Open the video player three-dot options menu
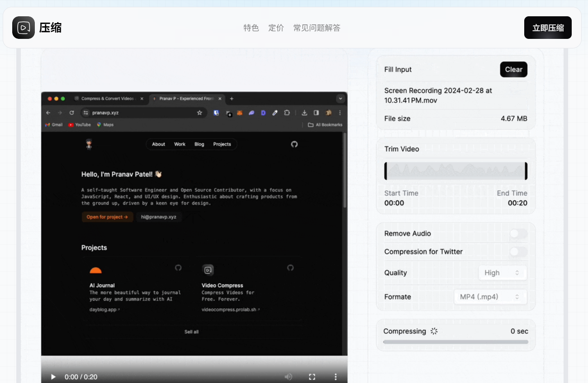588x383 pixels. click(336, 377)
